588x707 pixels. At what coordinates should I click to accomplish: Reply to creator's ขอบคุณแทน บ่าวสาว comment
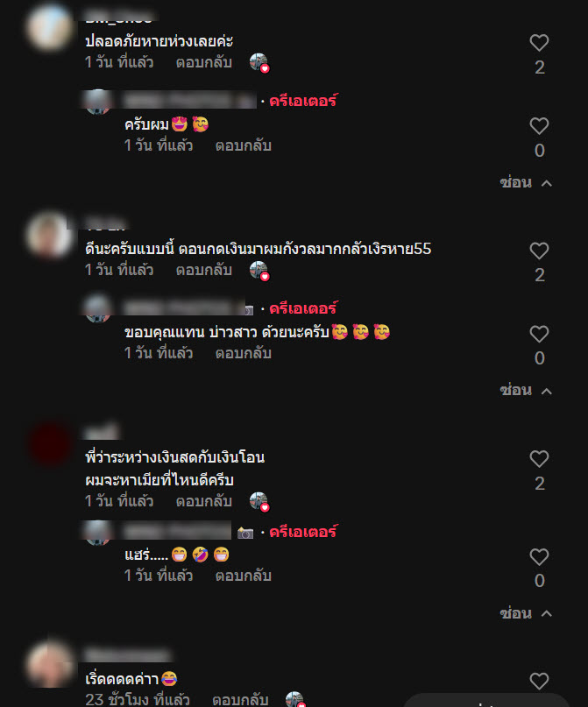coord(243,353)
